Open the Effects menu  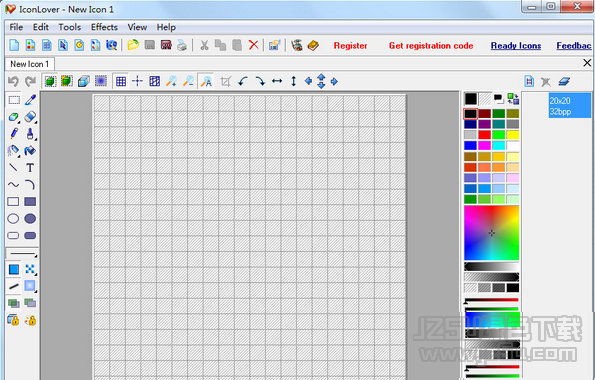[x=104, y=27]
